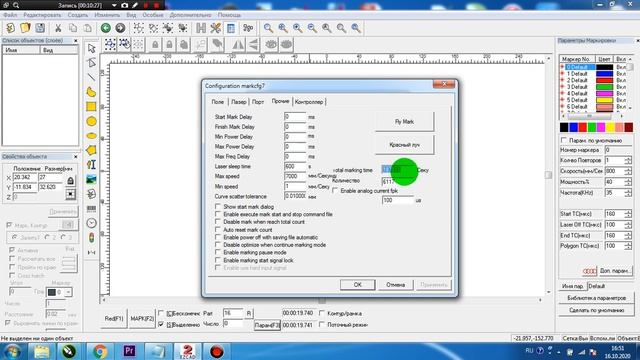Screen dimensions: 640x360
Task: Click the Max speed input field
Action: tap(295, 176)
